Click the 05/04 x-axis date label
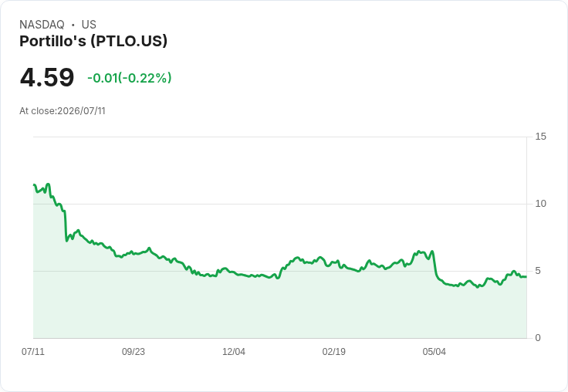The width and height of the screenshot is (568, 392). tap(434, 351)
